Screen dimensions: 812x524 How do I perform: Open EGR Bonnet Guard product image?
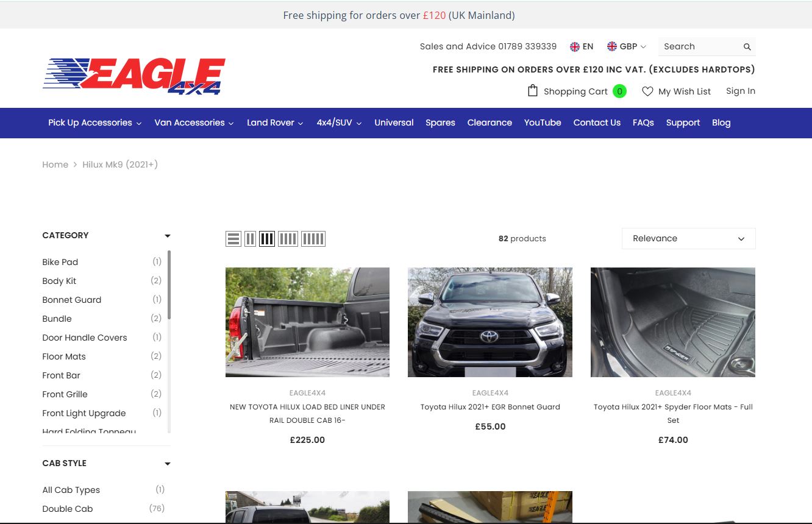(490, 322)
